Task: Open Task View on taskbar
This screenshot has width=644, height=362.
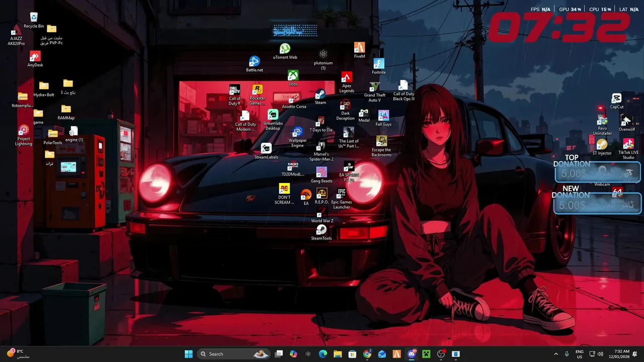Action: [x=279, y=354]
